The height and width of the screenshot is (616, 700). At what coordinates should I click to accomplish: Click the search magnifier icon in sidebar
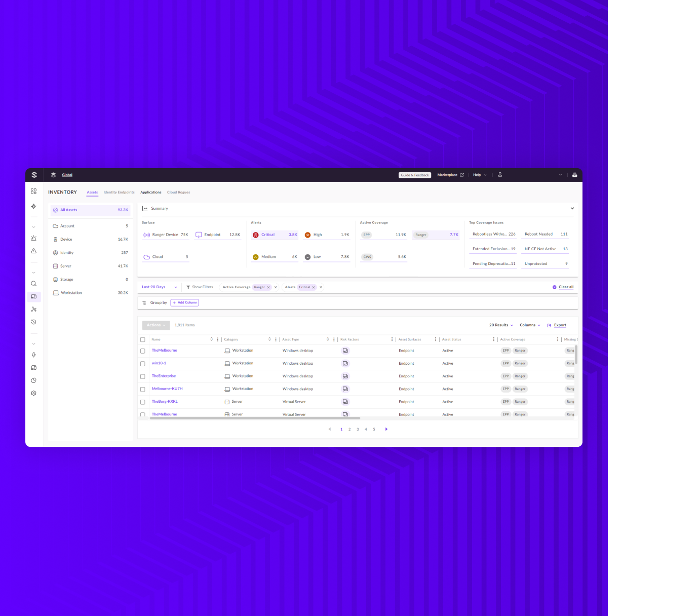pos(33,284)
